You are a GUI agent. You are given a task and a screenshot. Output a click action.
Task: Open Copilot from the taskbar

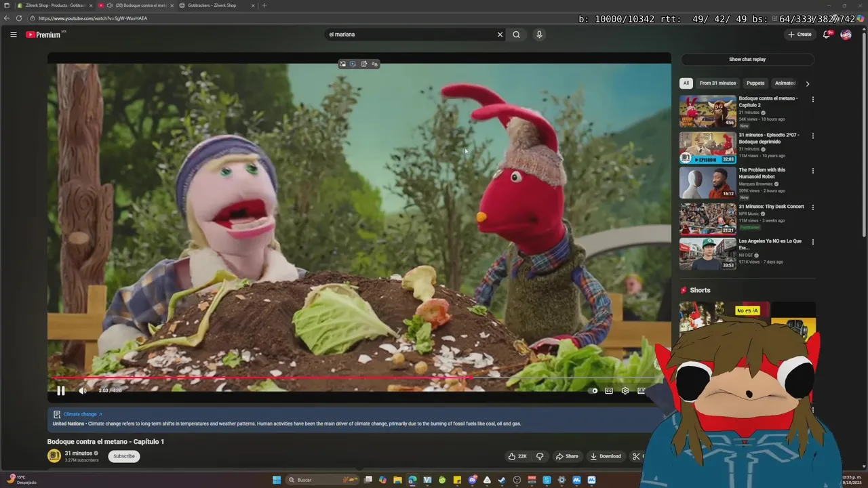click(383, 480)
